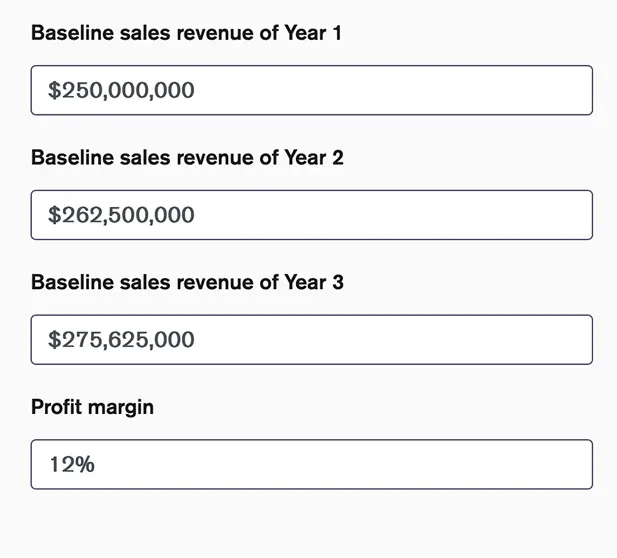Select the Profit margin input box

[x=312, y=464]
